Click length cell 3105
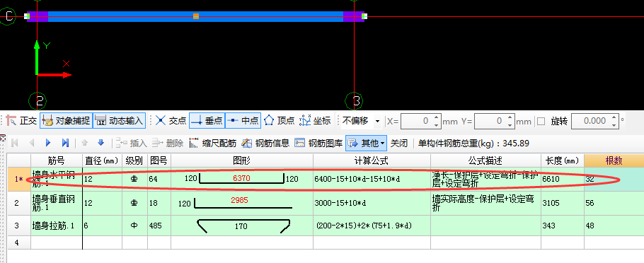This screenshot has width=644, height=263. click(x=563, y=203)
